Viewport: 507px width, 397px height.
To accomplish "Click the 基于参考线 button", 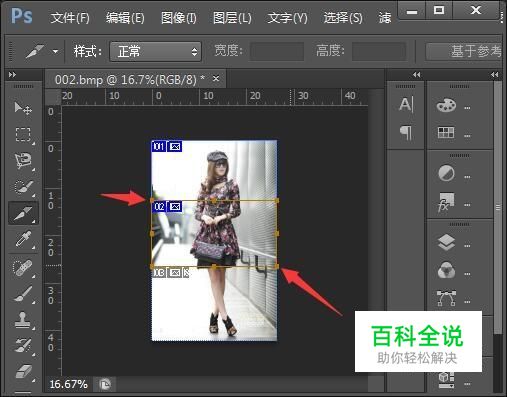I will pos(464,51).
